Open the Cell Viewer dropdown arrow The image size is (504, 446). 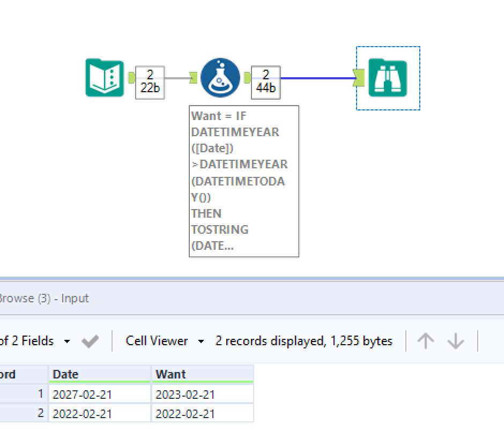coord(201,341)
